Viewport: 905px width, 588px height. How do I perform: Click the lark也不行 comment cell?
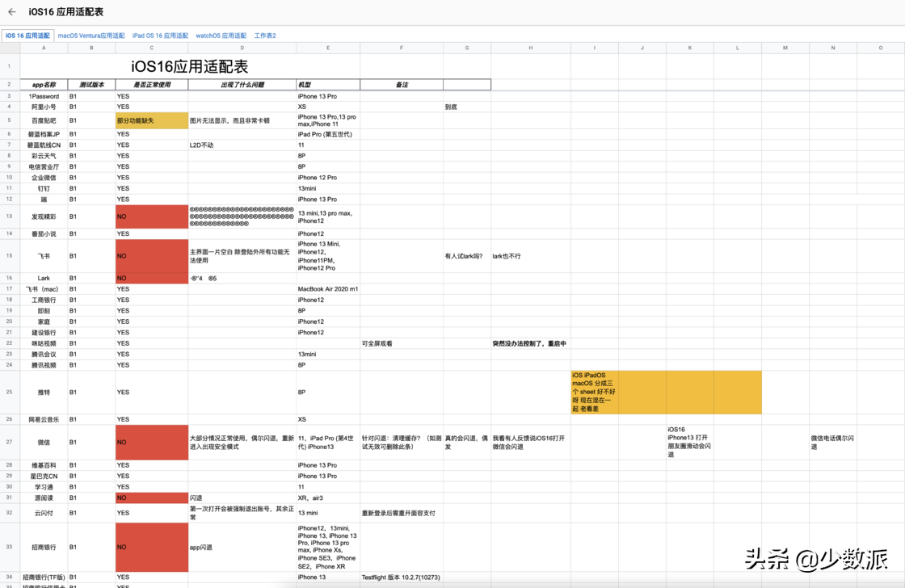click(530, 256)
